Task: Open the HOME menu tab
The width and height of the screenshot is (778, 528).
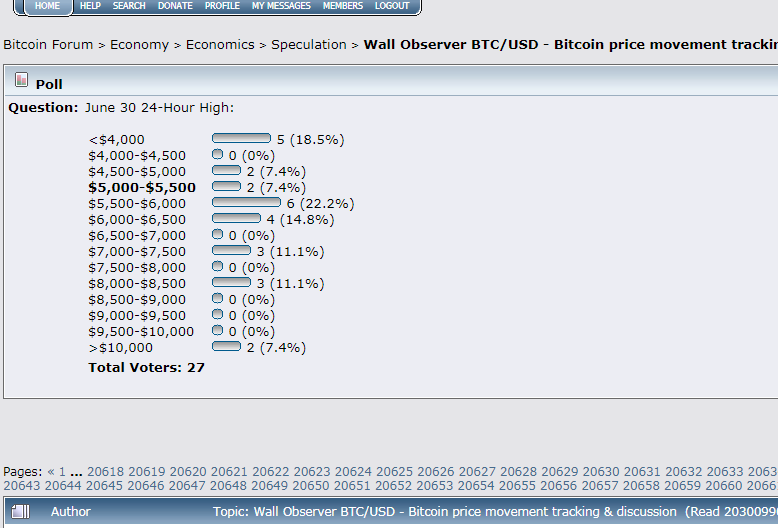Action: 48,6
